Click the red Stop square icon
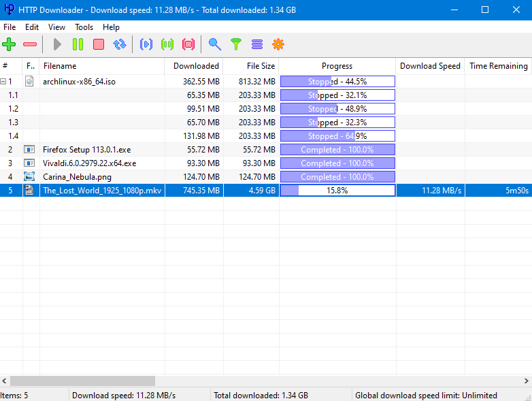 (x=99, y=44)
